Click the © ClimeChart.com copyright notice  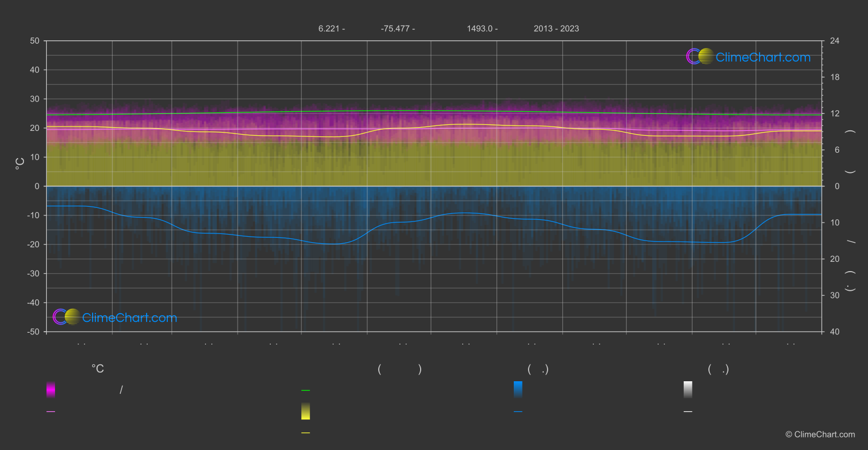pos(820,434)
